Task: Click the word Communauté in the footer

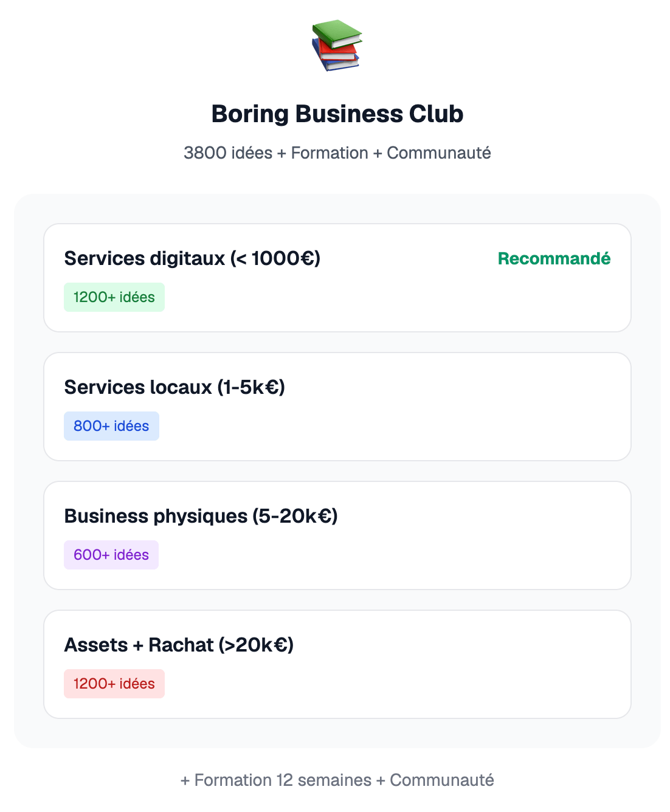Action: [x=442, y=780]
